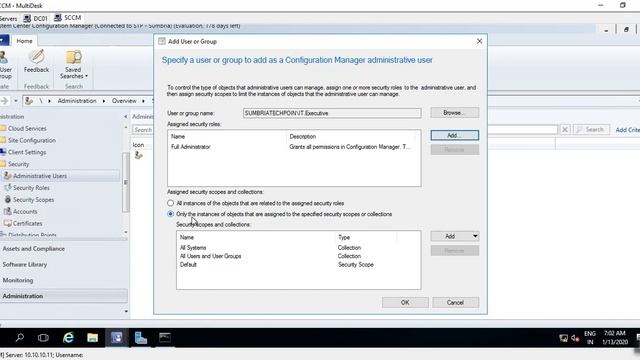The height and width of the screenshot is (360, 640).
Task: Expand the breadcrumb arrow after Overview
Action: pos(143,101)
